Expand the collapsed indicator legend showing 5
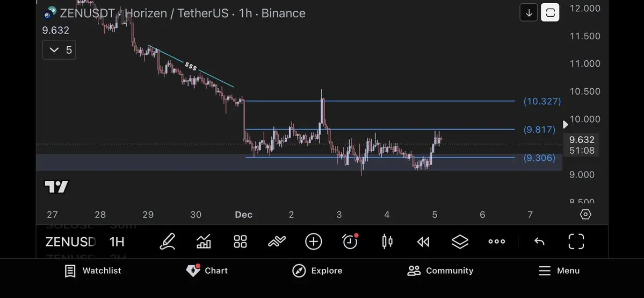The height and width of the screenshot is (298, 644). pyautogui.click(x=59, y=50)
